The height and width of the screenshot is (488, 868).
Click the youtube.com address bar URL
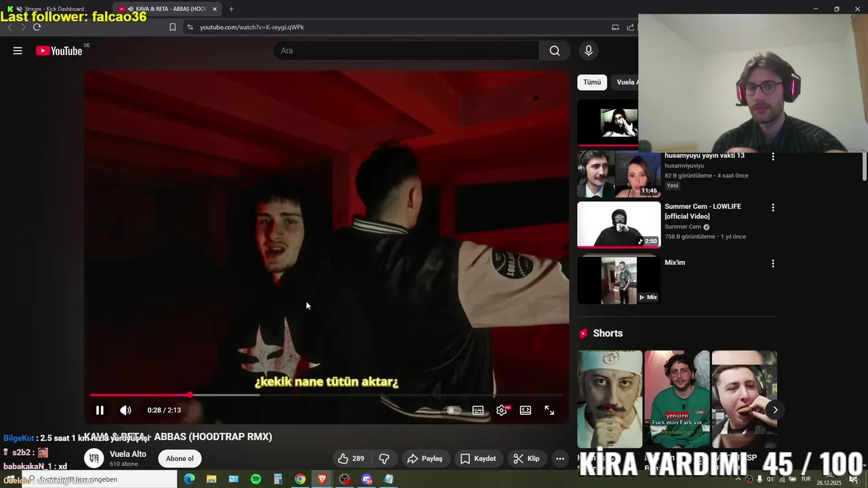coord(252,27)
